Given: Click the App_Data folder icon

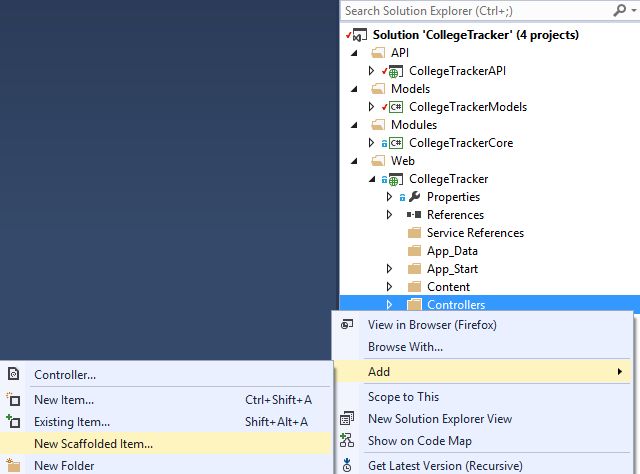Looking at the screenshot, I should pyautogui.click(x=414, y=251).
